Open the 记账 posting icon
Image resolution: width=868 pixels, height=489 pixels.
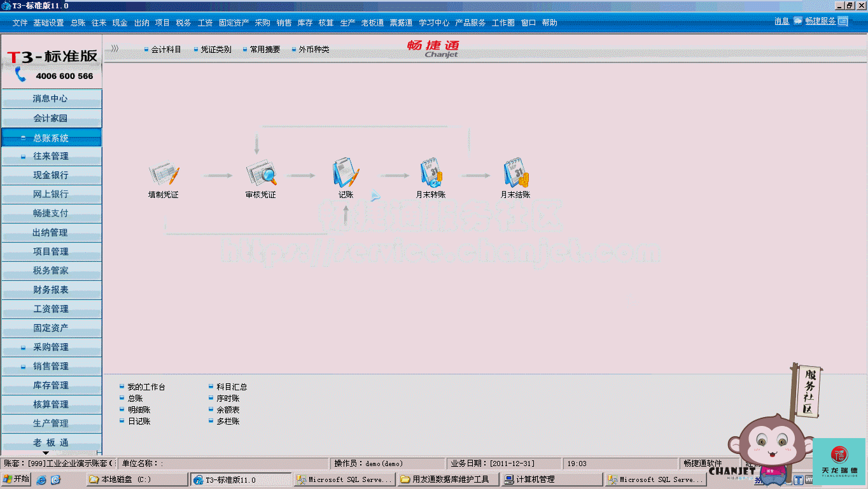pyautogui.click(x=346, y=173)
